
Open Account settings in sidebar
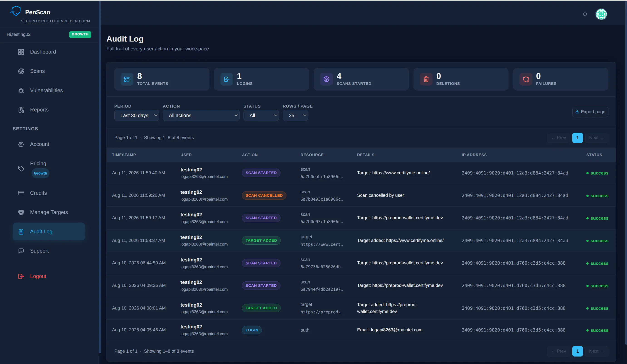click(x=49, y=144)
